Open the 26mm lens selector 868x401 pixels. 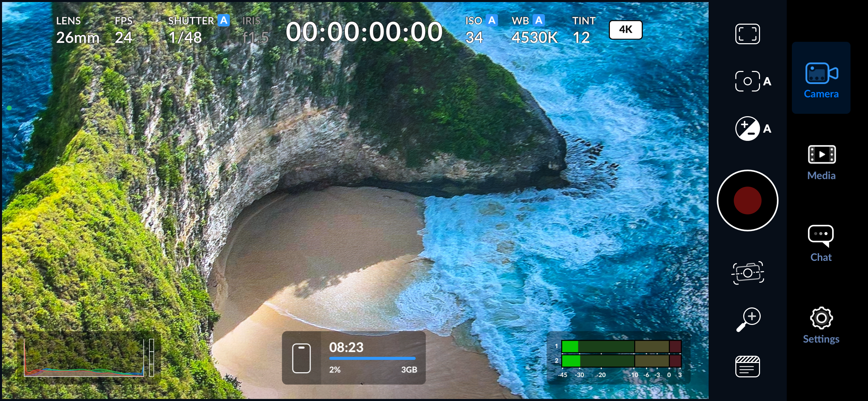click(x=76, y=29)
